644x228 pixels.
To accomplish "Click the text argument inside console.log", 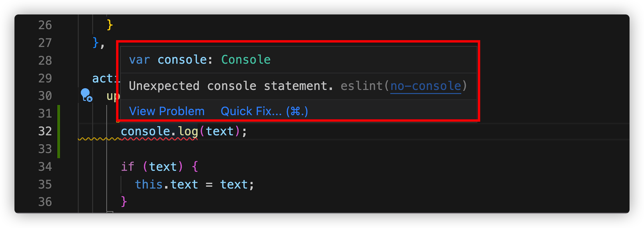I will point(220,131).
